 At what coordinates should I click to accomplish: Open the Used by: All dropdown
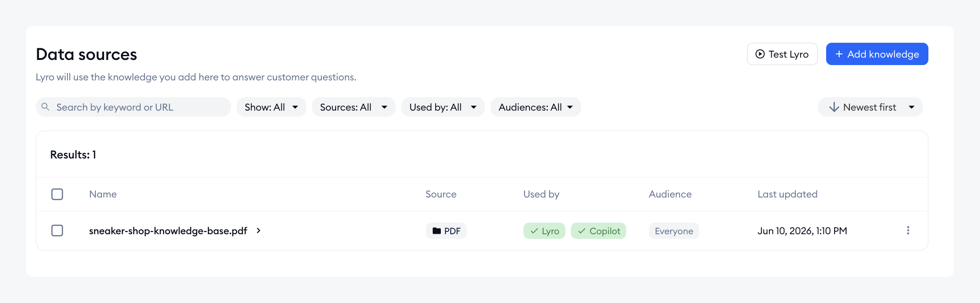point(443,107)
